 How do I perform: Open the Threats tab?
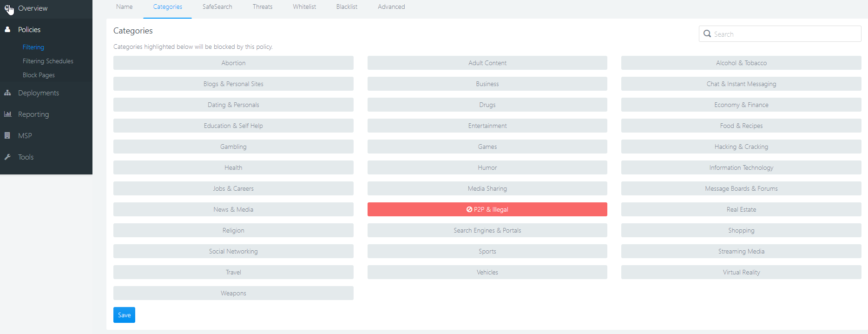[x=263, y=7]
